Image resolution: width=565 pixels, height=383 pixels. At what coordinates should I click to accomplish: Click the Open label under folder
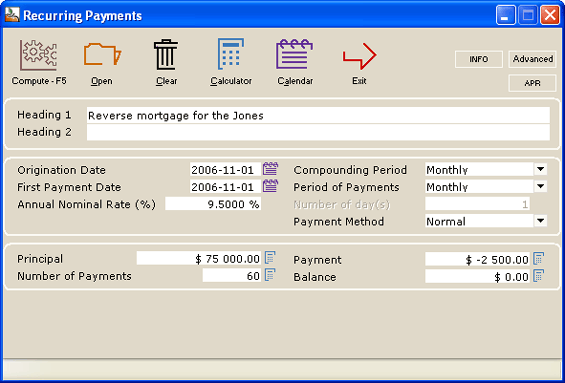click(102, 81)
